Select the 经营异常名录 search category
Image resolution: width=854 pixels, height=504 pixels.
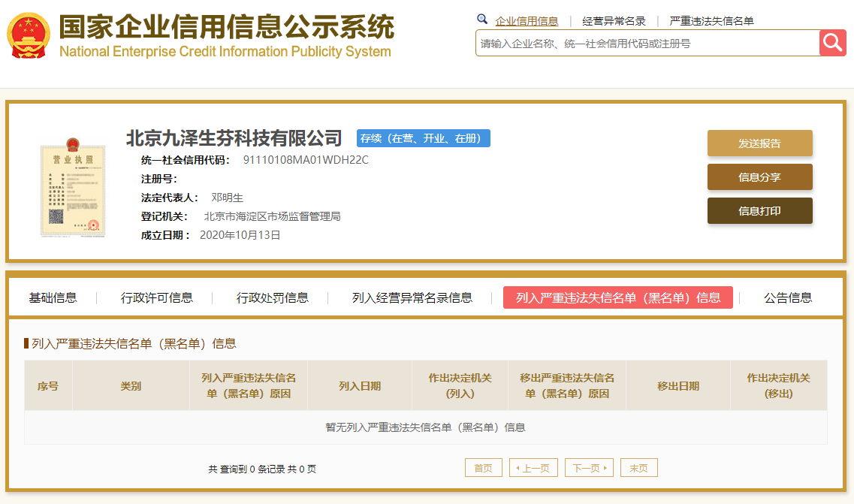pyautogui.click(x=614, y=21)
